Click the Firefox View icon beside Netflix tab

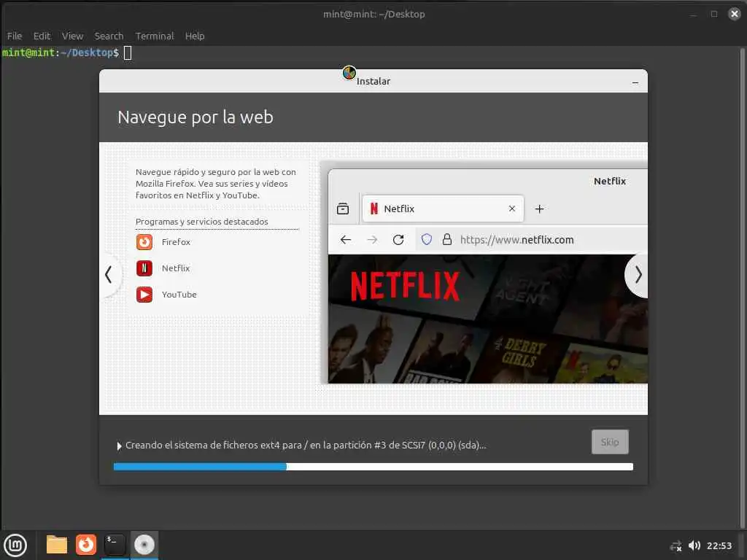[343, 209]
